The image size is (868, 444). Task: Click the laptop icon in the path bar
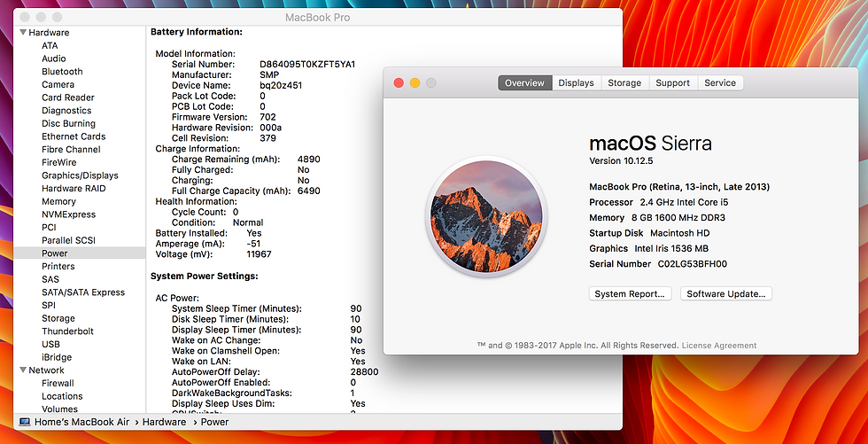tap(25, 422)
